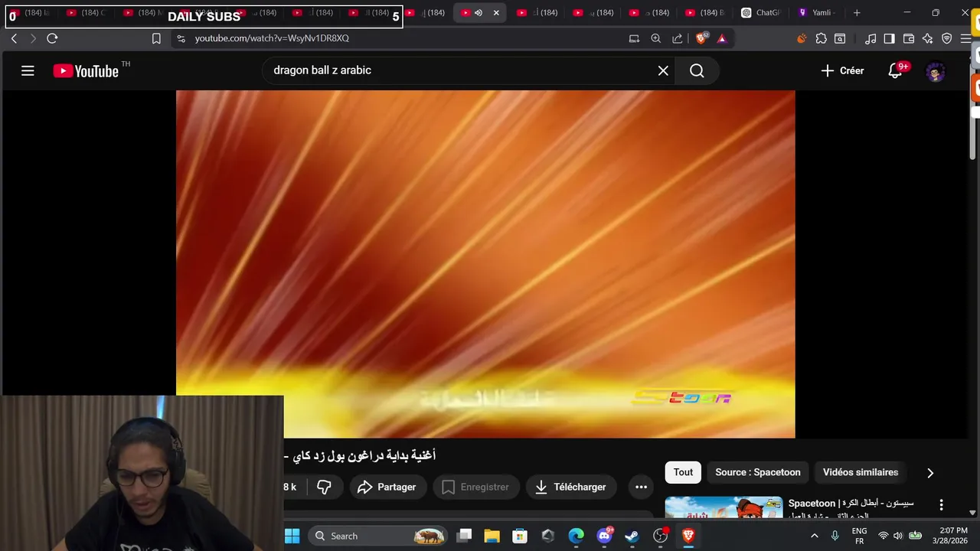Image resolution: width=980 pixels, height=551 pixels.
Task: Open more actions ellipsis menu
Action: (x=642, y=487)
